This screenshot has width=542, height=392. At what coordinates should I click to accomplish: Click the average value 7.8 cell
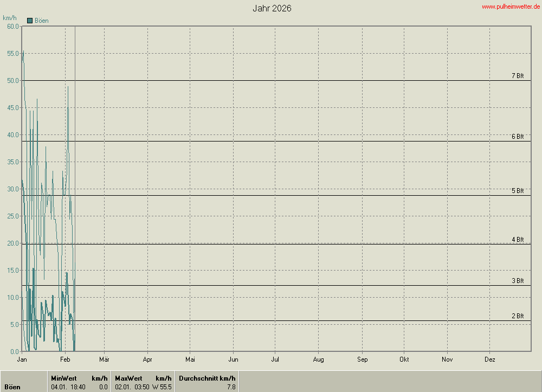[231, 387]
